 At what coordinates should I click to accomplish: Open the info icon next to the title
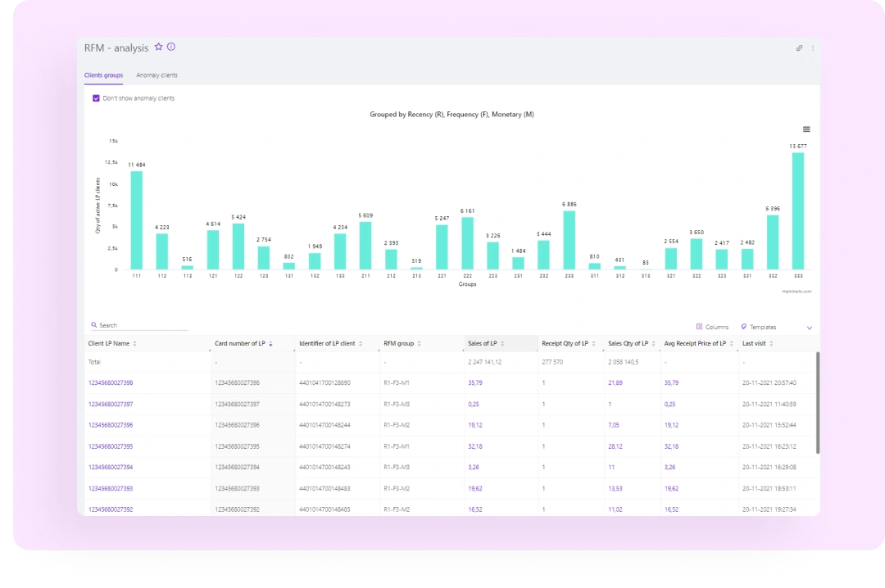(x=171, y=47)
